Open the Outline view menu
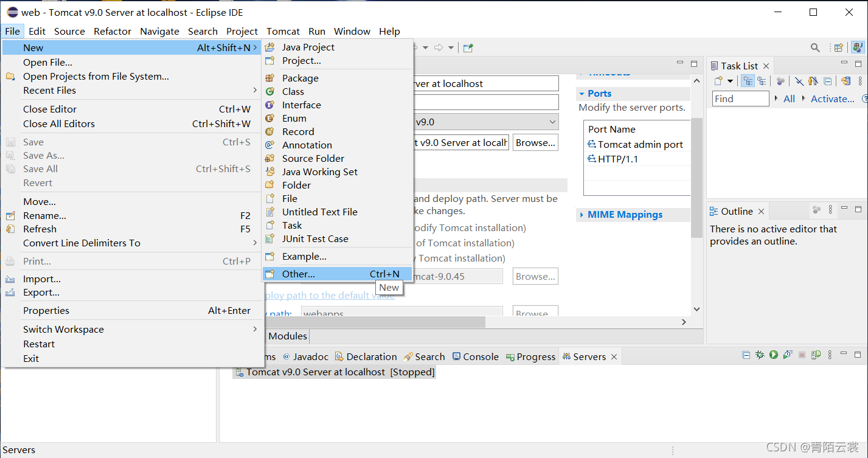Screen dimensions: 868x458 coord(831,209)
